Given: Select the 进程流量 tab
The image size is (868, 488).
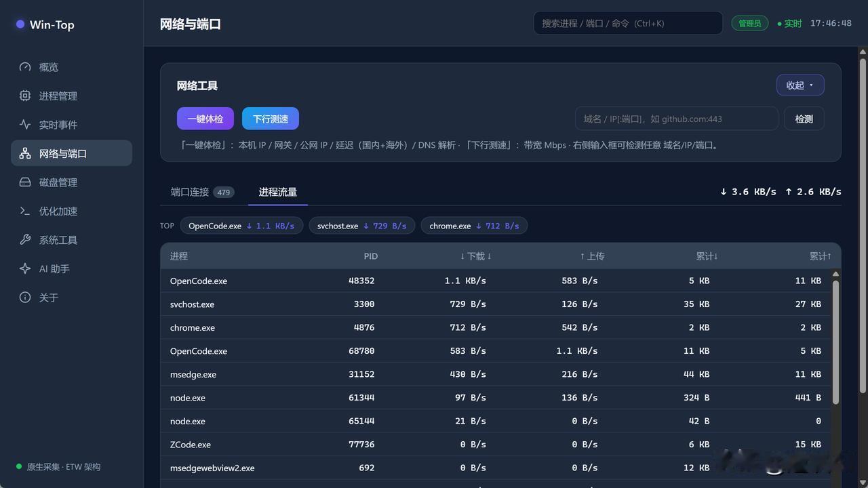Looking at the screenshot, I should (278, 192).
